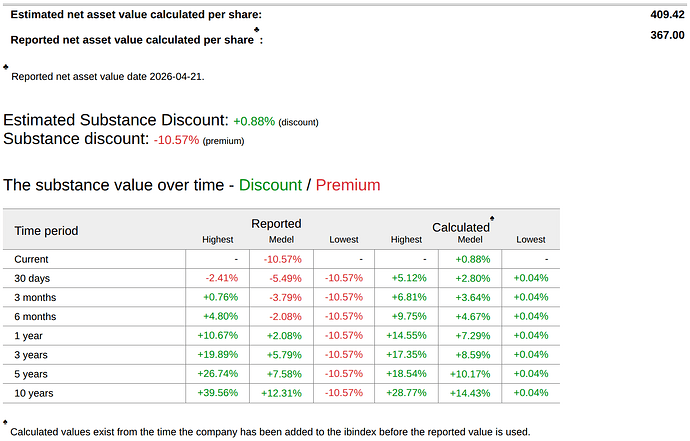This screenshot has width=690, height=441.
Task: Click the -2.41% highest reported 30 days cell
Action: (x=221, y=278)
